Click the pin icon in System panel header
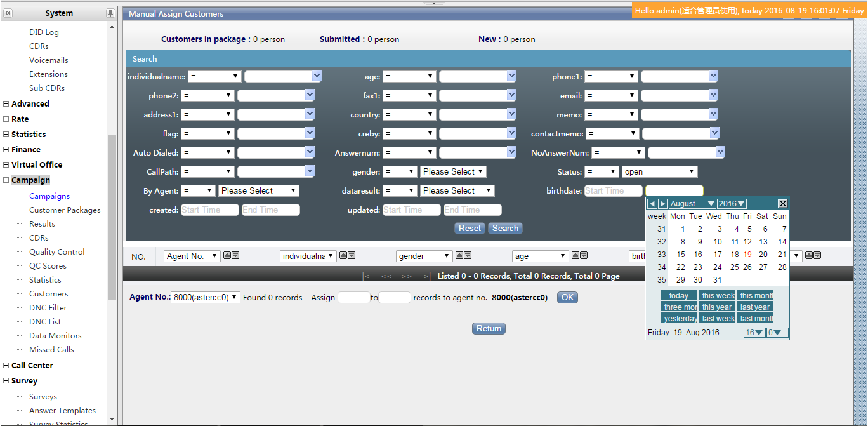This screenshot has width=868, height=426. pos(110,13)
